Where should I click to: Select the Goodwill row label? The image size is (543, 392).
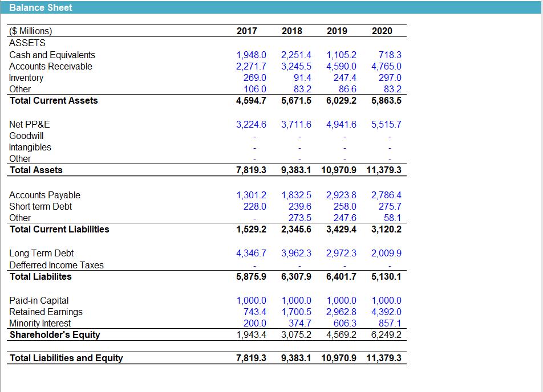pos(26,136)
